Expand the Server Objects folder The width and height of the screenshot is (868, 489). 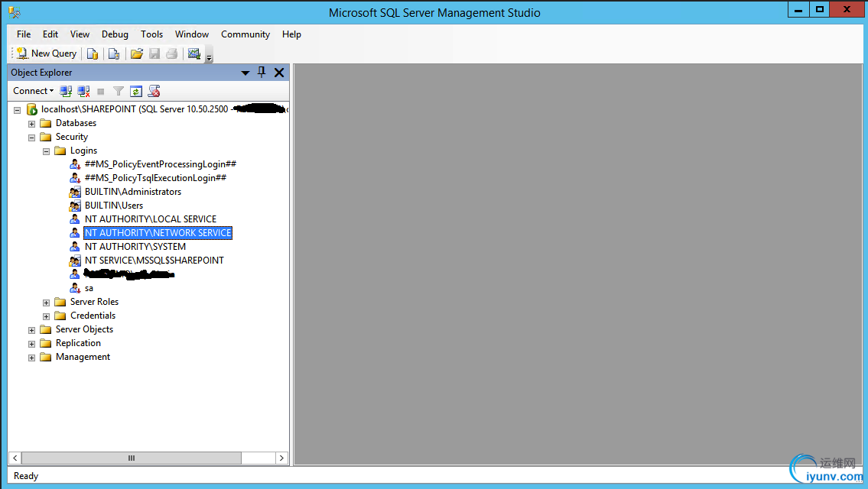31,329
